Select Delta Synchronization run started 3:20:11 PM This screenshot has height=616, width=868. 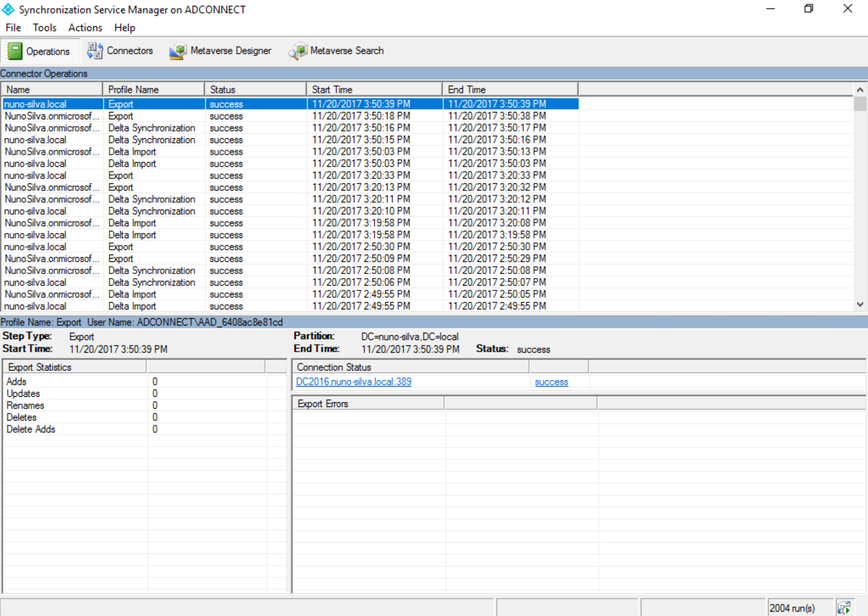click(x=290, y=199)
